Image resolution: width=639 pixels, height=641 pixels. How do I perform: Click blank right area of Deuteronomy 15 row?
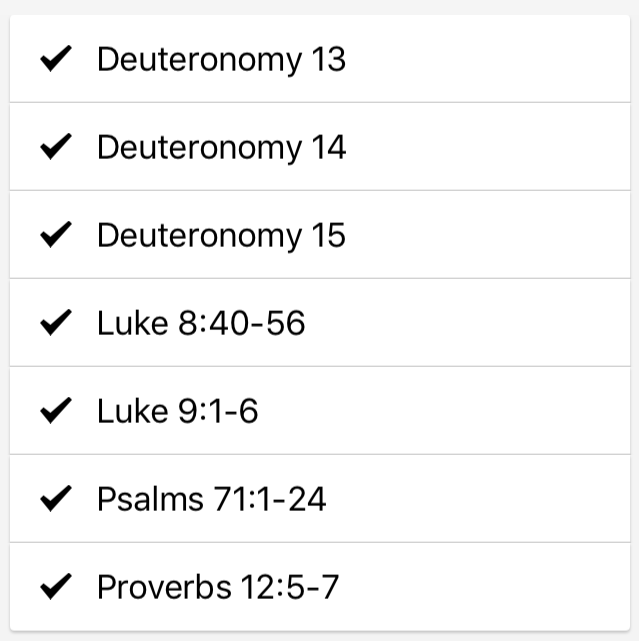(500, 236)
